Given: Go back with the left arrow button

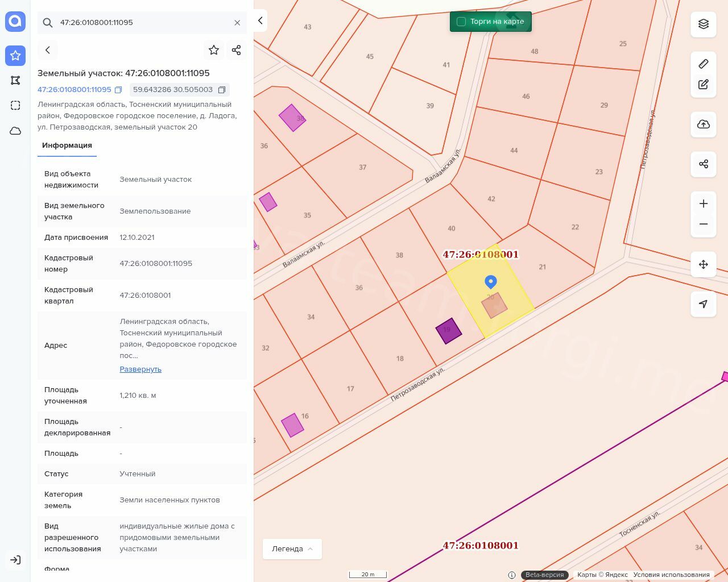Looking at the screenshot, I should click(48, 50).
